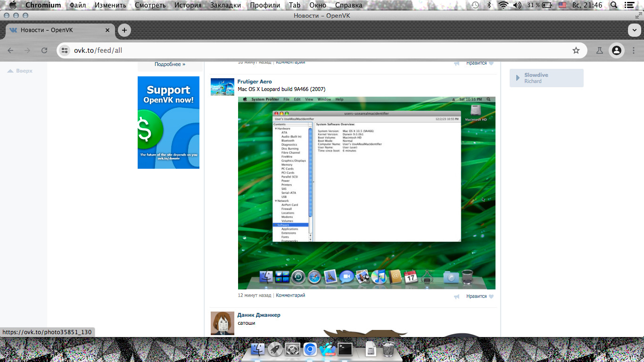This screenshot has height=362, width=644.
Task: Bookmark this page with the star
Action: (x=576, y=50)
